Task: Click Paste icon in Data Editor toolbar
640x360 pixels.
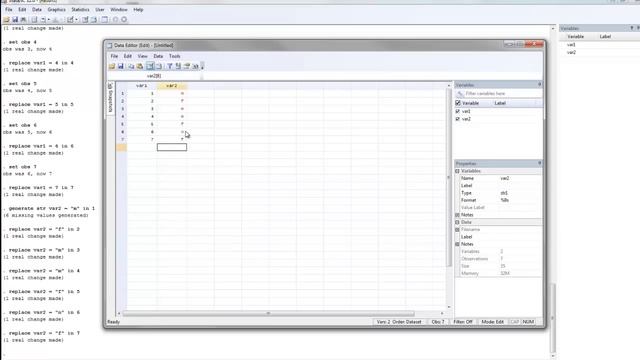Action: click(140, 66)
